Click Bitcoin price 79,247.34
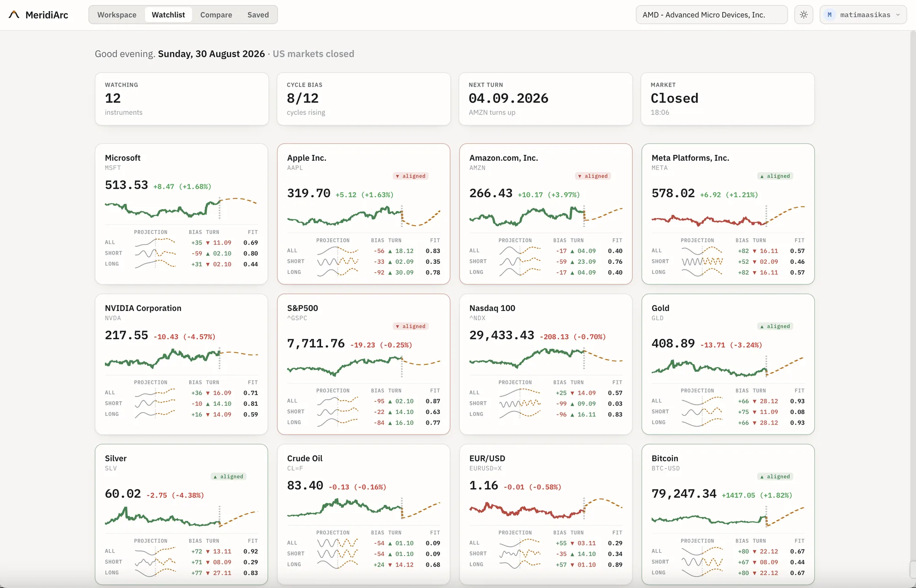The image size is (916, 588). (x=684, y=494)
